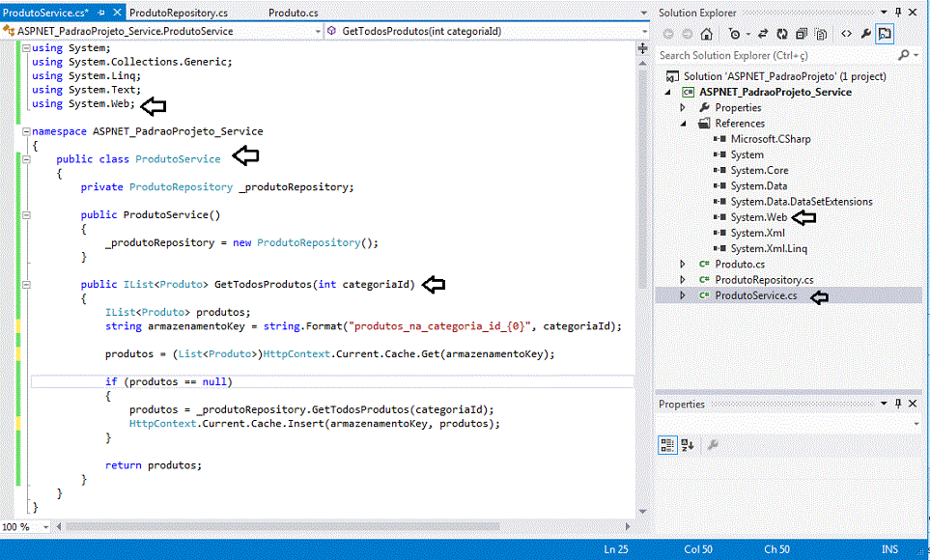Select Produto.cs in Solution Explorer
Screen dimensions: 930x560
(740, 264)
